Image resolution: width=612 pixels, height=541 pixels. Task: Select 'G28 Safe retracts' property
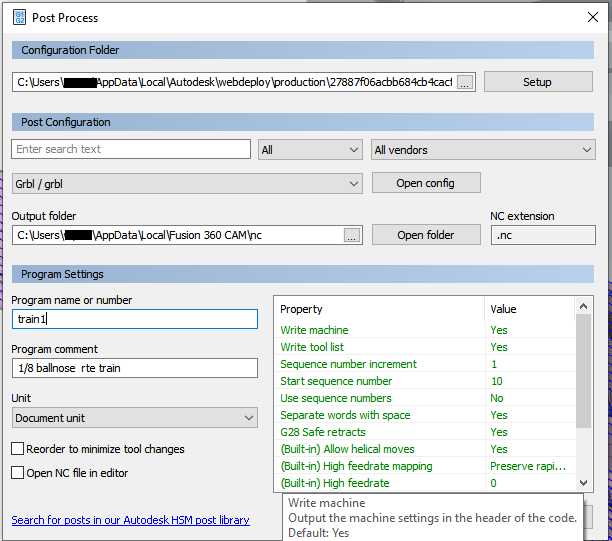point(425,432)
